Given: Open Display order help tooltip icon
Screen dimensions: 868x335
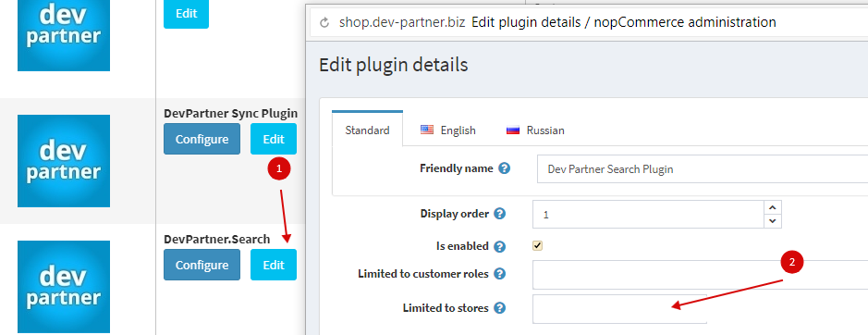Looking at the screenshot, I should click(499, 214).
